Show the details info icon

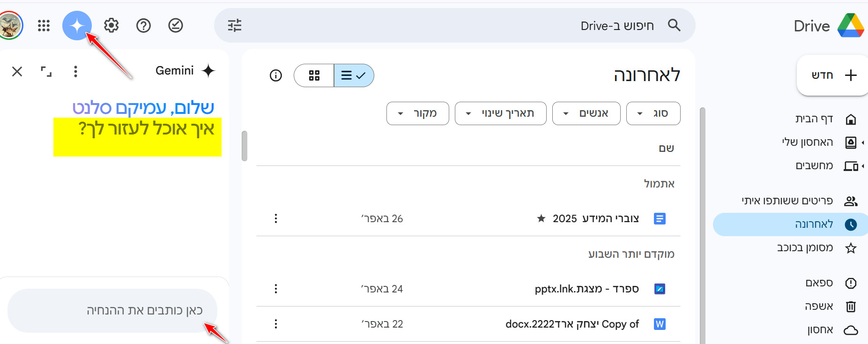coord(276,75)
